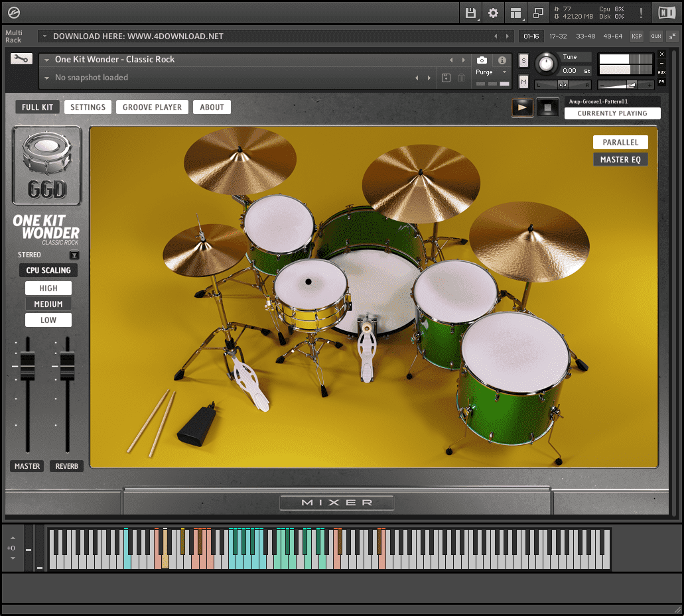The image size is (684, 616).
Task: Select previous snapshot arrow
Action: (x=417, y=78)
